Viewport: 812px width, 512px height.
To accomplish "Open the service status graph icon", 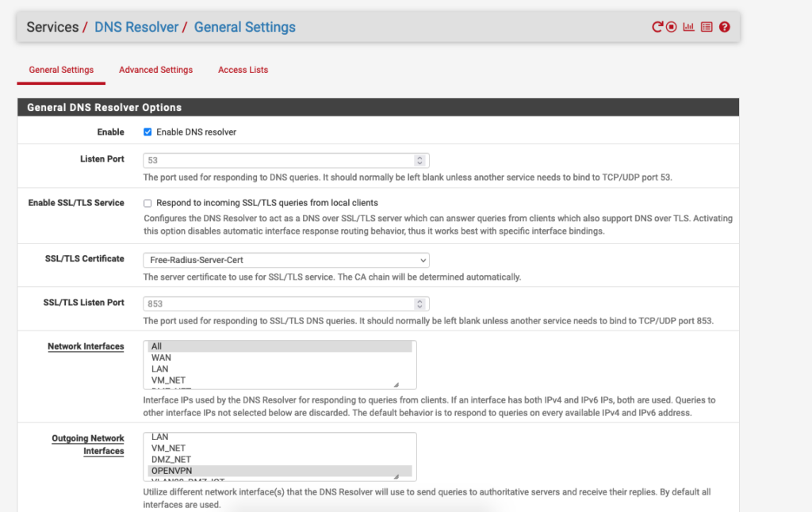I will point(689,27).
